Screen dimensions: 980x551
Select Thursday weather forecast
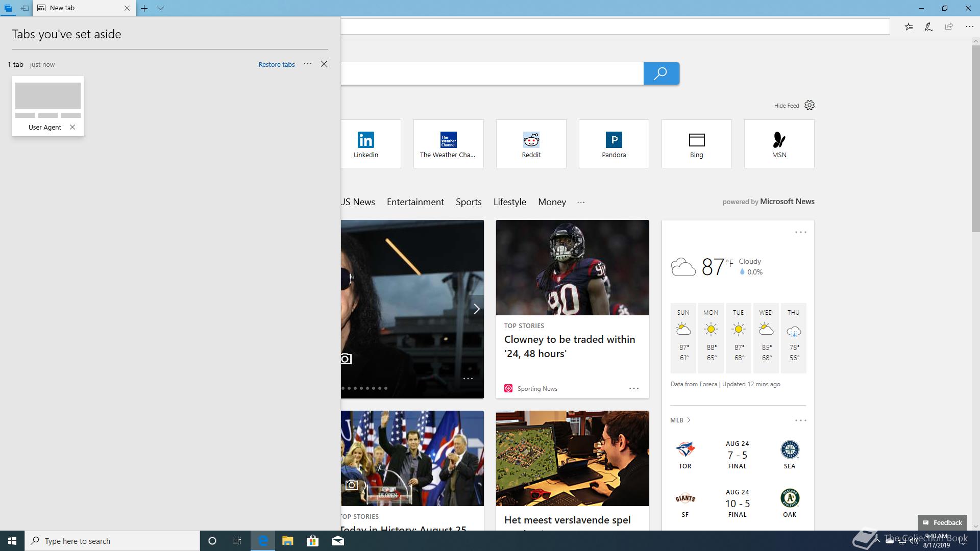[793, 338]
